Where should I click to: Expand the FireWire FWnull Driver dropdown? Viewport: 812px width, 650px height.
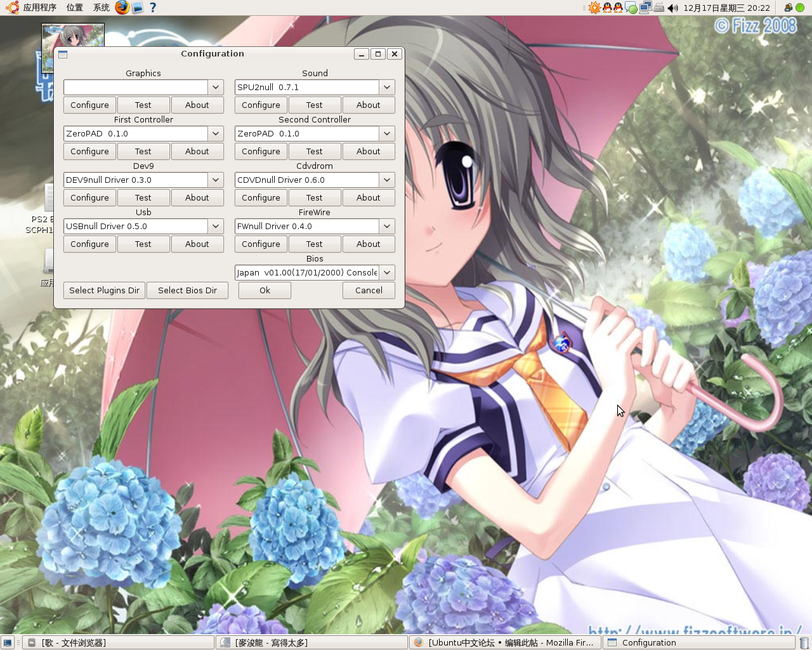pos(387,226)
